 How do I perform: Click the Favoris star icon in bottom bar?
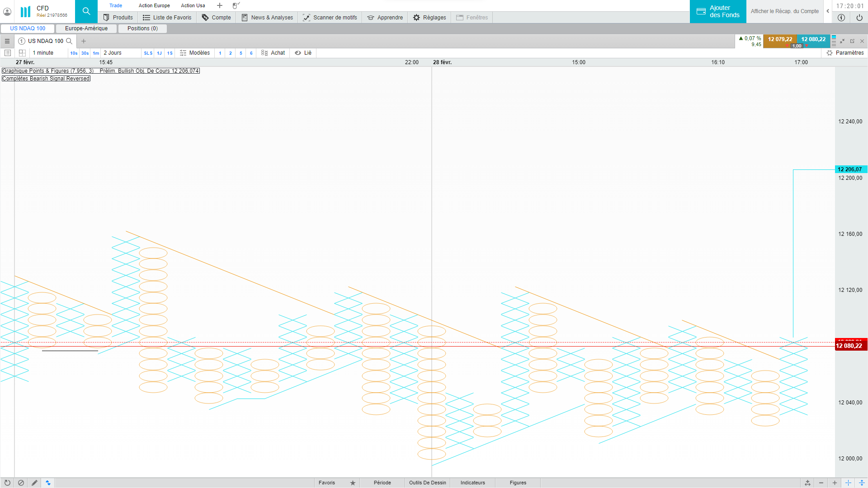[353, 483]
